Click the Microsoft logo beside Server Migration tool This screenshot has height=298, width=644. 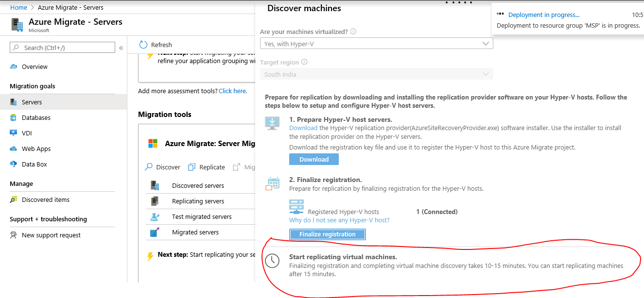pos(153,144)
